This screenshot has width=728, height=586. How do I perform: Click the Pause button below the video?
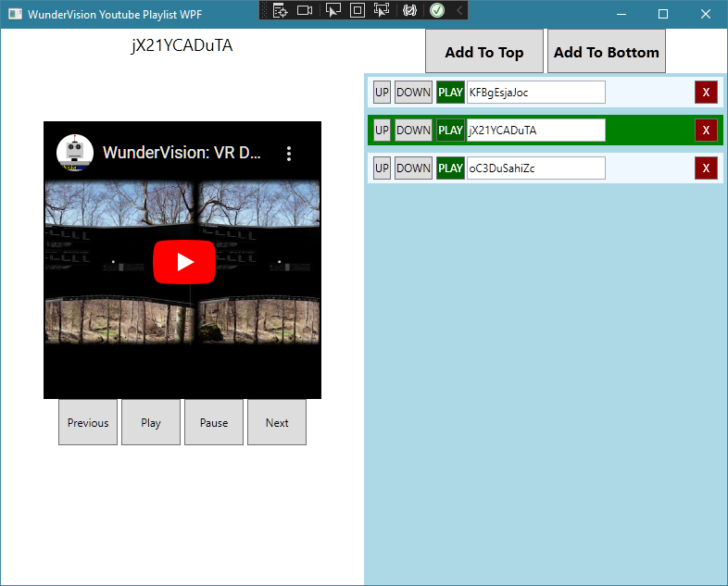(x=214, y=422)
